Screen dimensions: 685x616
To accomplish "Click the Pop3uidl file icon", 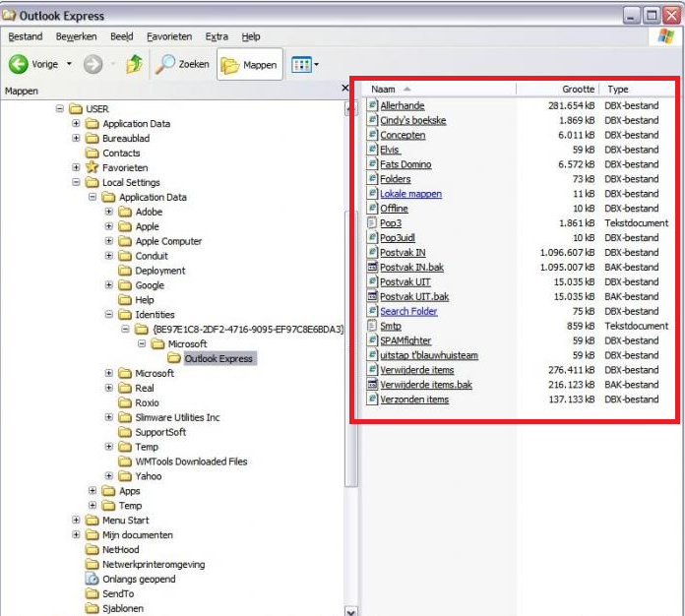I will click(x=372, y=238).
